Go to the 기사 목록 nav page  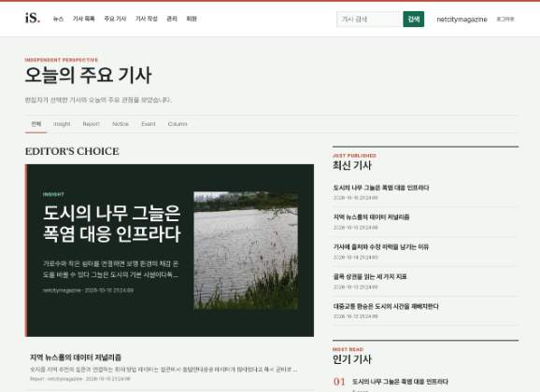point(84,19)
